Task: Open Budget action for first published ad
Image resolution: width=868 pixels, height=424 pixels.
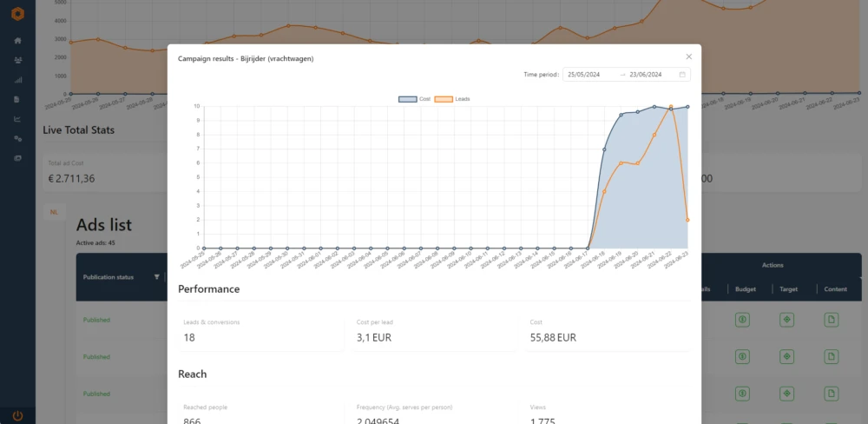Action: [x=743, y=320]
